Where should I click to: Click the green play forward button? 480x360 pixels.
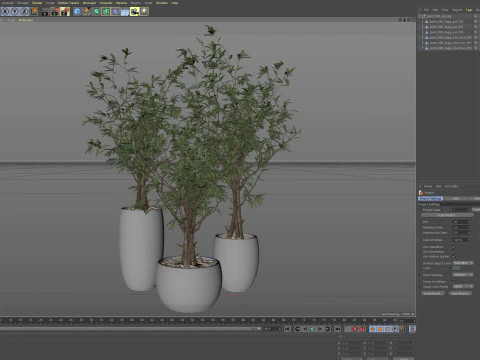[x=312, y=329]
